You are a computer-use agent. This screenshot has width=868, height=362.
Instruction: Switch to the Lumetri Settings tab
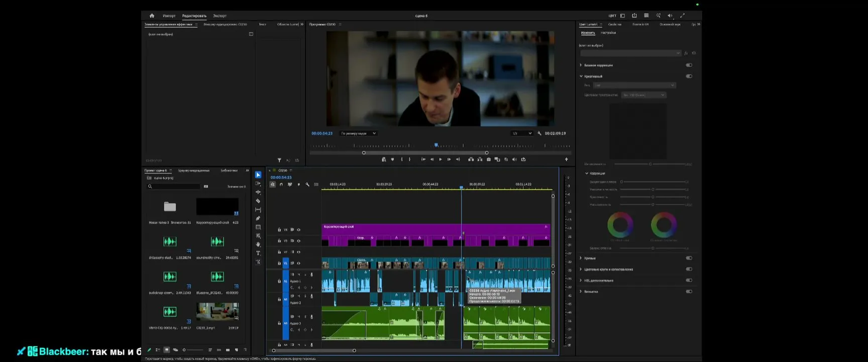608,33
